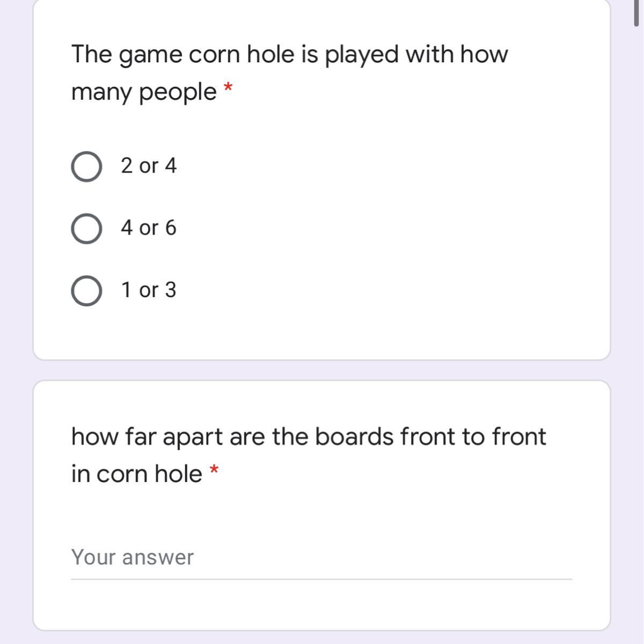Image resolution: width=644 pixels, height=644 pixels.
Task: Click the words "many people" in the first question
Action: [x=144, y=92]
